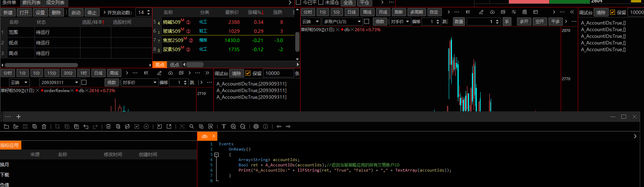
Task: Adjust the 偏移 stepper in right chart panel
Action: pos(438,21)
